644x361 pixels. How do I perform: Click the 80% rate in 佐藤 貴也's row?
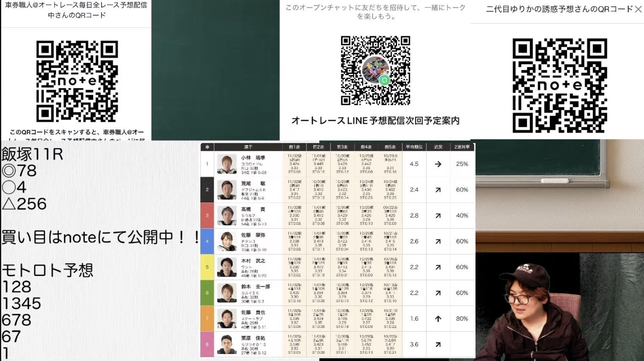pyautogui.click(x=462, y=319)
